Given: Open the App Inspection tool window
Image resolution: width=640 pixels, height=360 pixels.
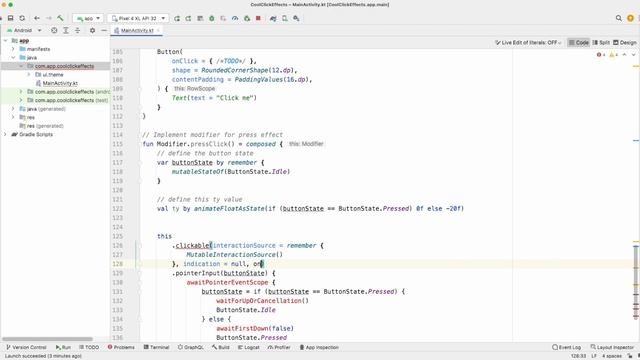Looking at the screenshot, I should coord(319,347).
